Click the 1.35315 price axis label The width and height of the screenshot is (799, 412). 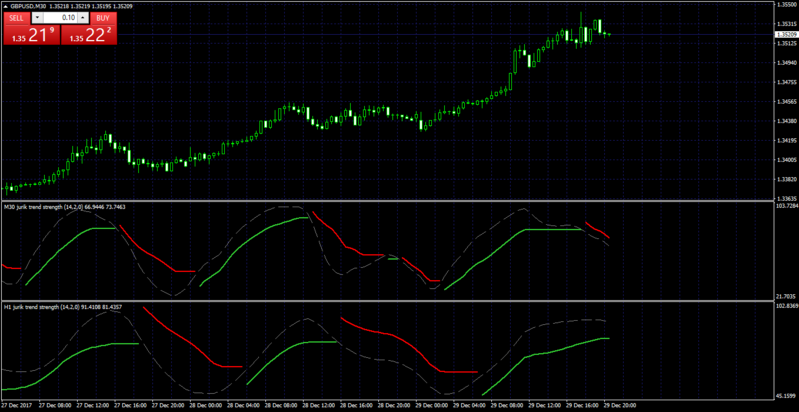(x=785, y=24)
